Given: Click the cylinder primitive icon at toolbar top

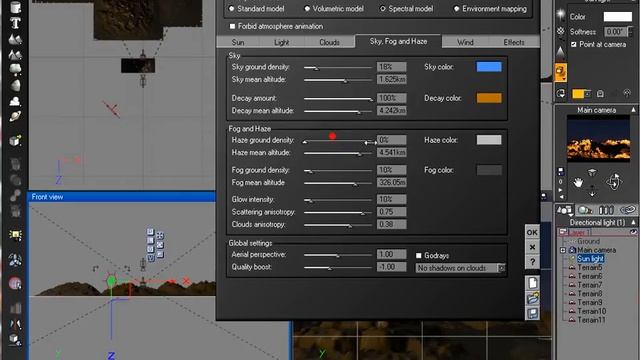Looking at the screenshot, I should [16, 7].
